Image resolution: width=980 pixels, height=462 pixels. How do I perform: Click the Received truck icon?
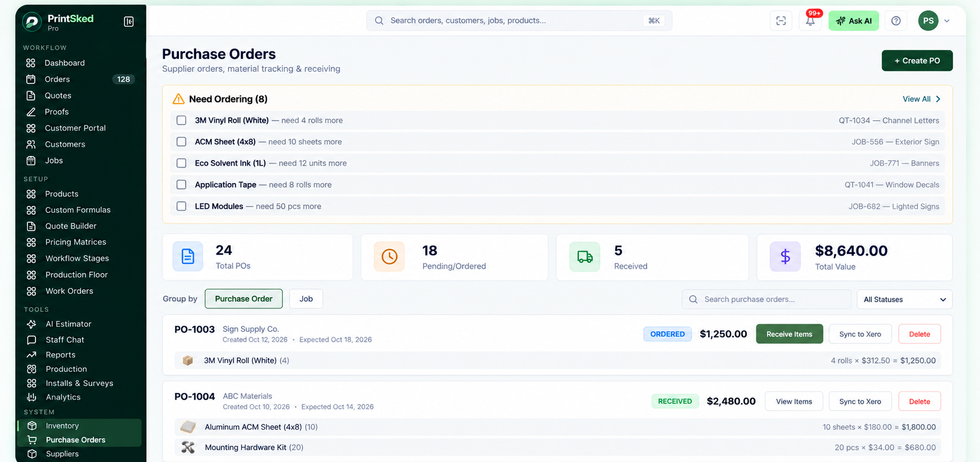(x=585, y=257)
